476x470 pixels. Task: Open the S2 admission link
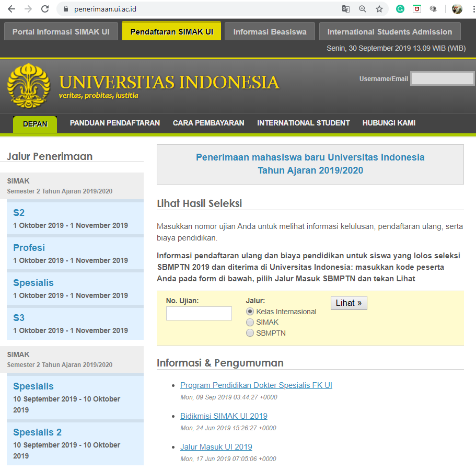coord(19,213)
